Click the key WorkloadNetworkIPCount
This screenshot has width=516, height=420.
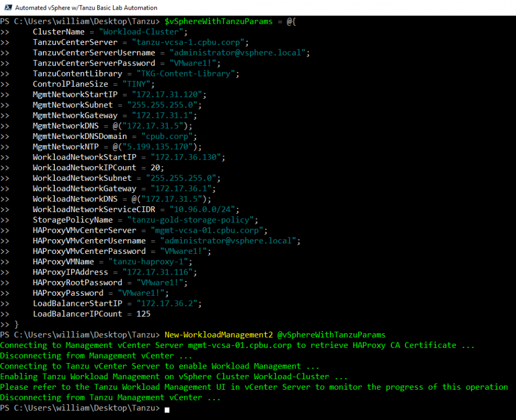coord(84,168)
